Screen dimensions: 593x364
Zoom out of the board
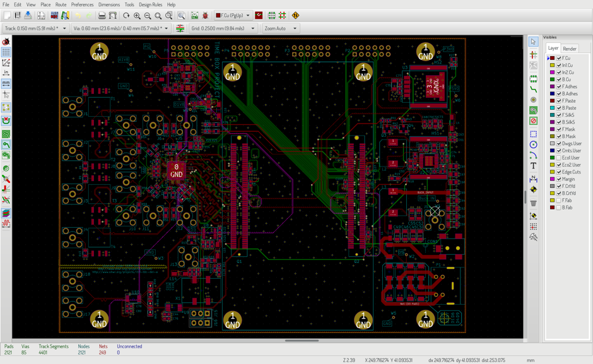click(x=148, y=16)
